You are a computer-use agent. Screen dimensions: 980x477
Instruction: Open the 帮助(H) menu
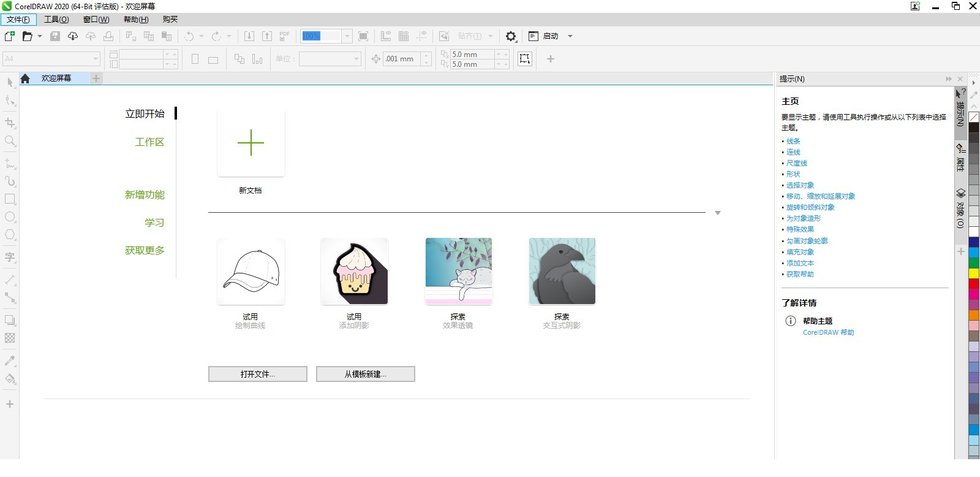tap(136, 20)
